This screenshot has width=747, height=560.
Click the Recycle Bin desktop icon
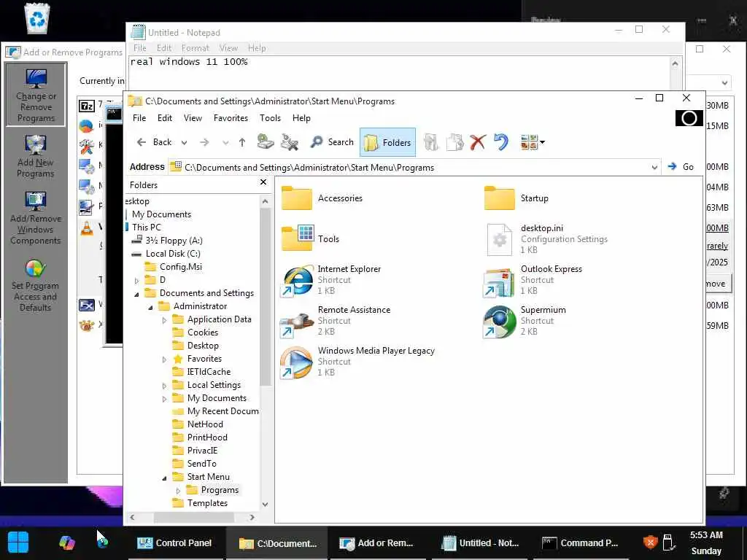tap(36, 18)
